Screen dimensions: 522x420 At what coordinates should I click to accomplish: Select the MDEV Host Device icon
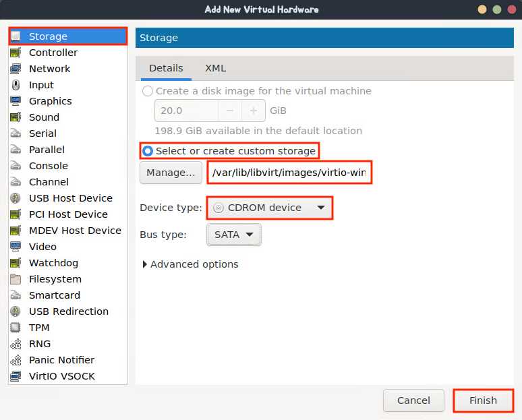[x=16, y=231]
